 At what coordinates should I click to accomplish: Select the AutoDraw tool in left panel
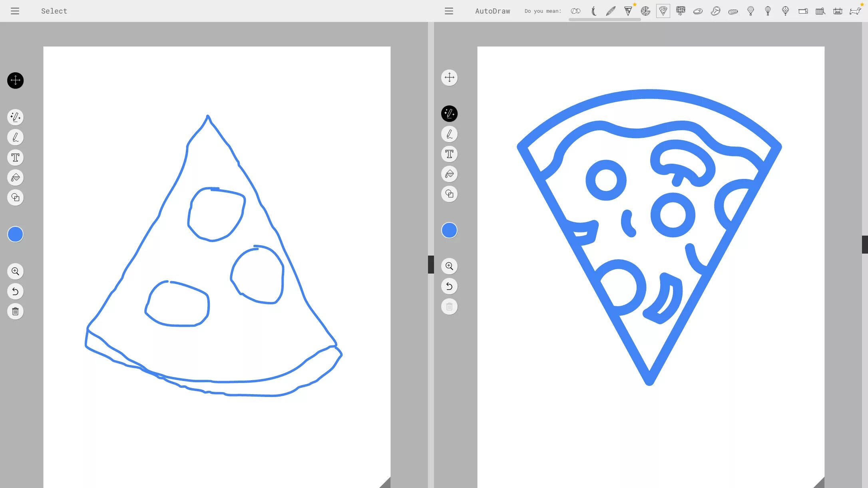point(15,117)
